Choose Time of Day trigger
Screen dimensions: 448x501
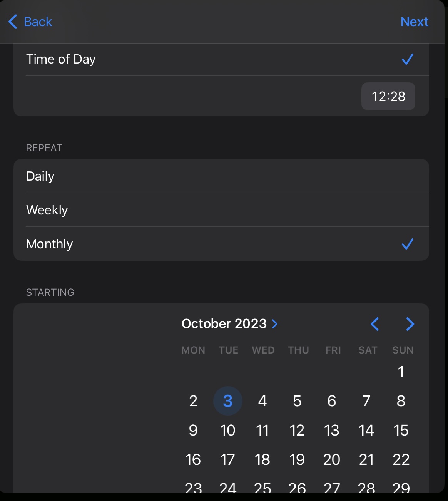click(x=221, y=59)
